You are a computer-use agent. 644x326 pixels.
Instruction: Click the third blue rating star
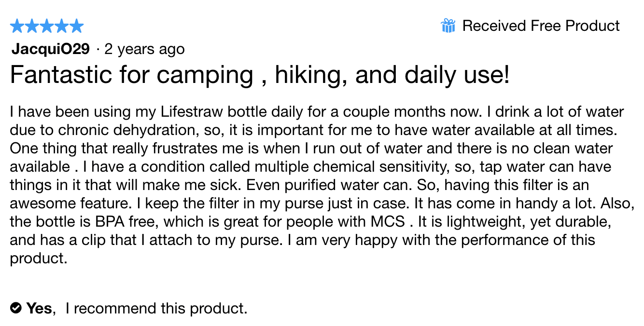pos(47,26)
